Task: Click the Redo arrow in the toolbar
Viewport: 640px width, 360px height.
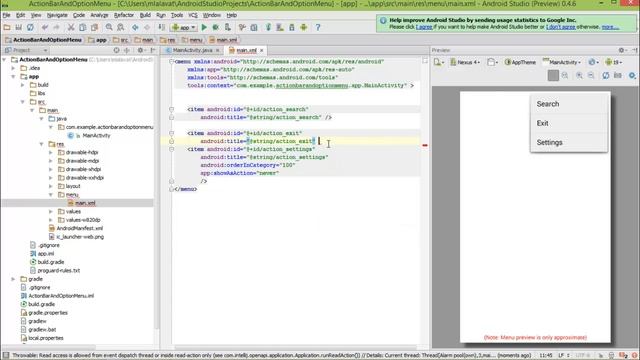Action: [56, 27]
